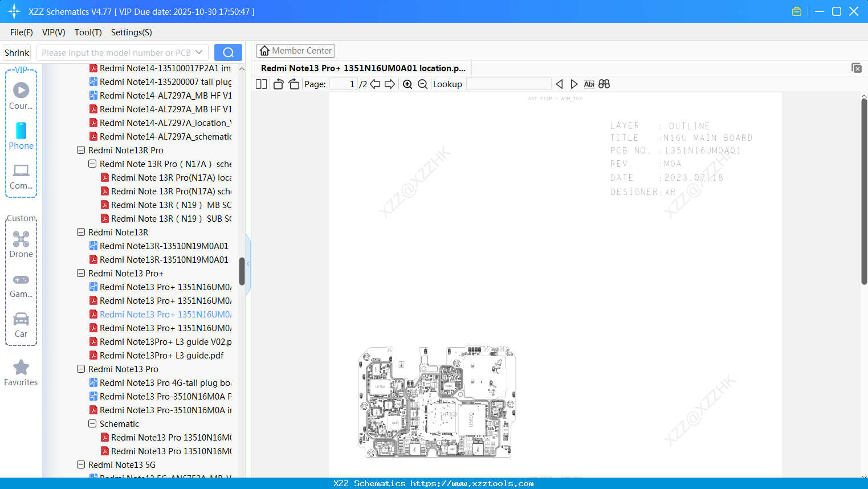Open the Car category
The width and height of the screenshot is (868, 489).
[21, 324]
